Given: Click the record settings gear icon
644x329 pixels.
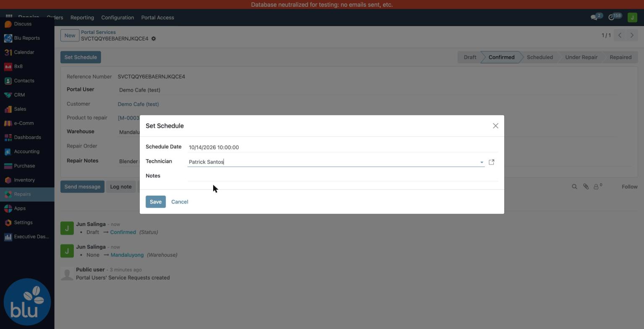Looking at the screenshot, I should click(x=154, y=39).
